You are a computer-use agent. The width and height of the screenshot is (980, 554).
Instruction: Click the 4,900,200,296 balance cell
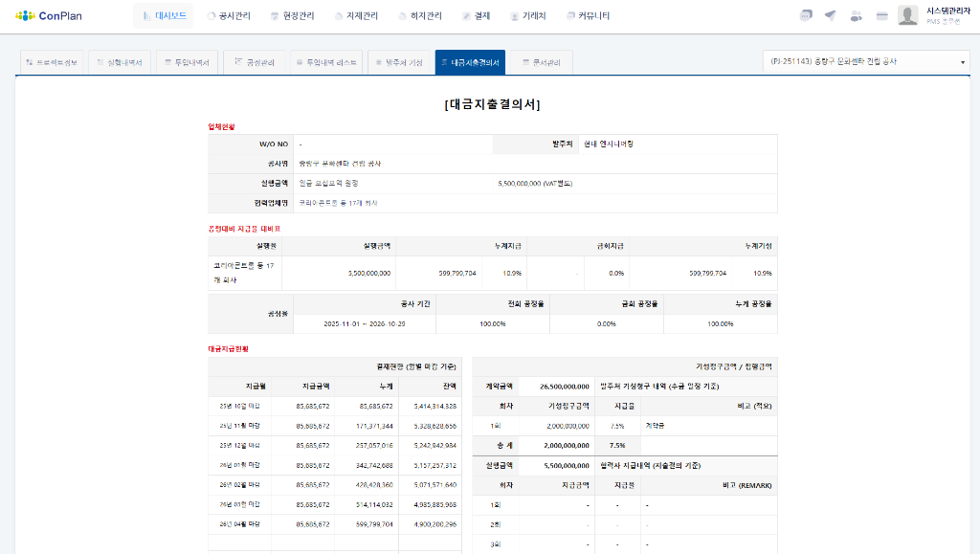430,524
